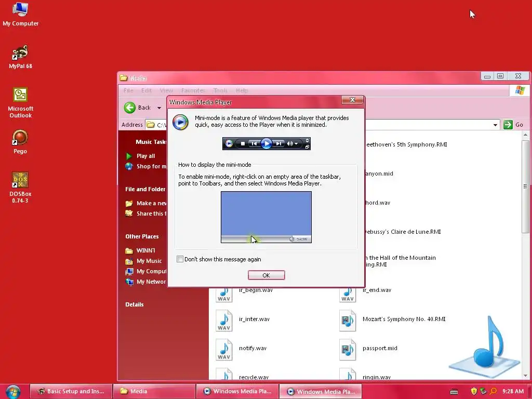The height and width of the screenshot is (399, 532).
Task: Select notify.wav file icon
Action: click(x=224, y=350)
